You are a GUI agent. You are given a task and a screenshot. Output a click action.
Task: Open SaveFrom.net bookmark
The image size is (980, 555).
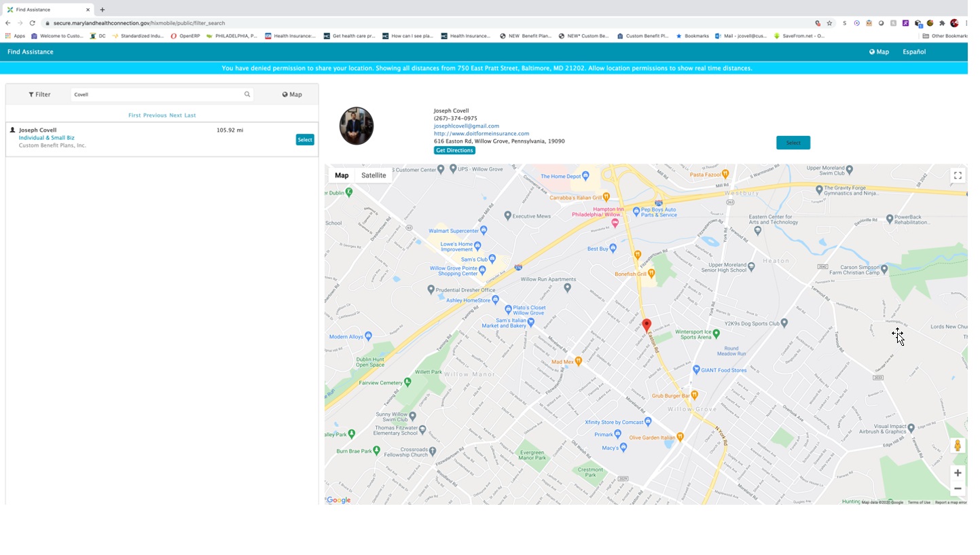coord(799,36)
